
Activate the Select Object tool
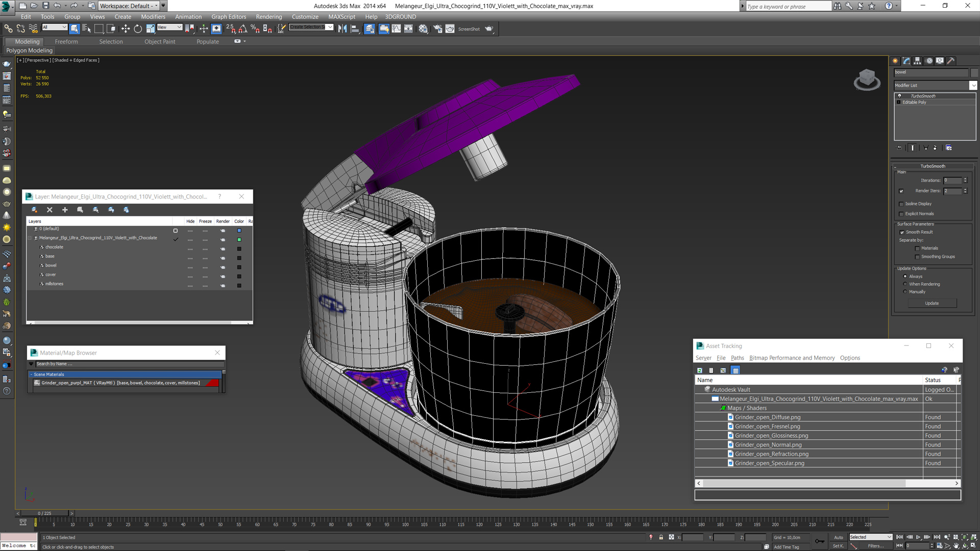tap(75, 29)
